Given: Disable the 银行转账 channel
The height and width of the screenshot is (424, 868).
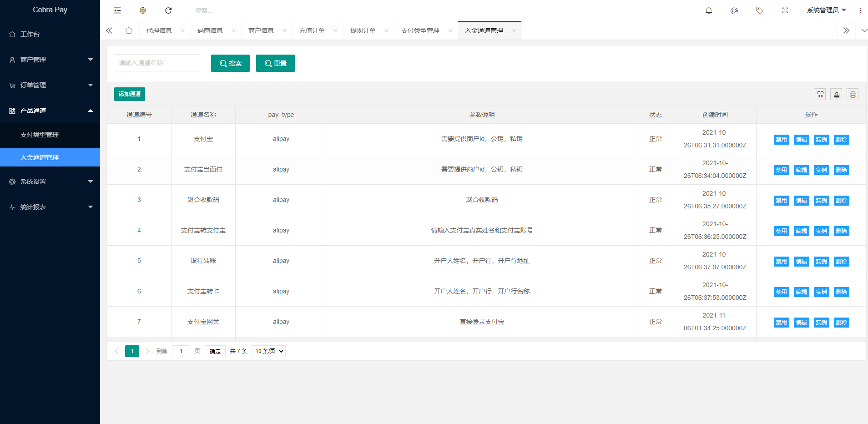Looking at the screenshot, I should [x=781, y=261].
